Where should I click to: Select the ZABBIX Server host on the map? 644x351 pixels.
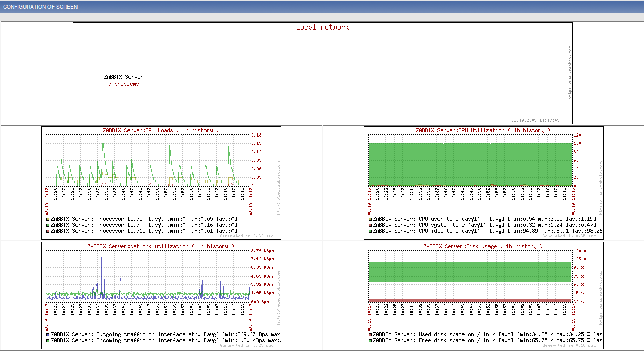(123, 77)
